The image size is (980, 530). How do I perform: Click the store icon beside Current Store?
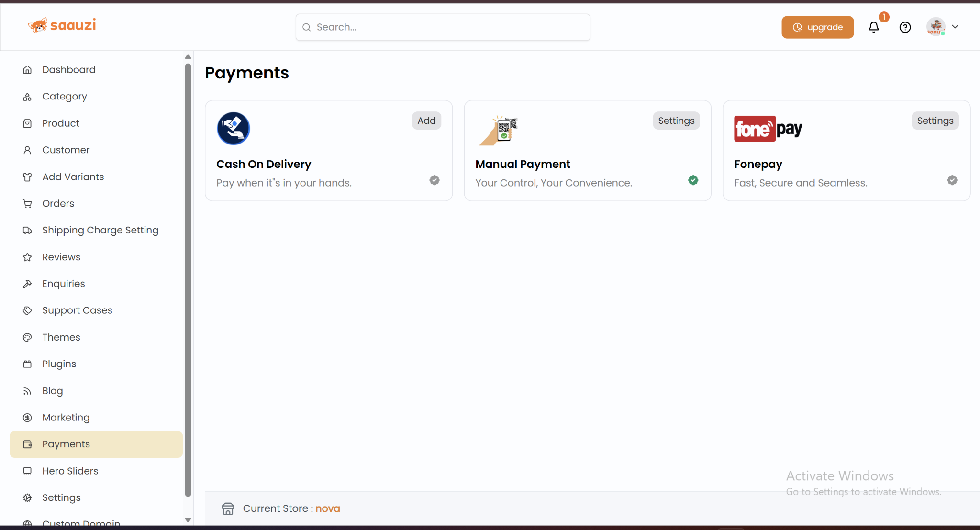(228, 508)
